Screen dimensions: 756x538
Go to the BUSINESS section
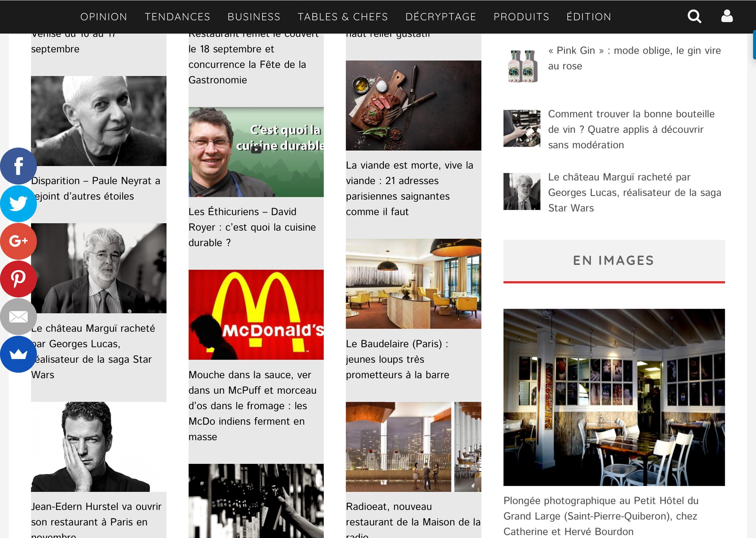pyautogui.click(x=254, y=17)
